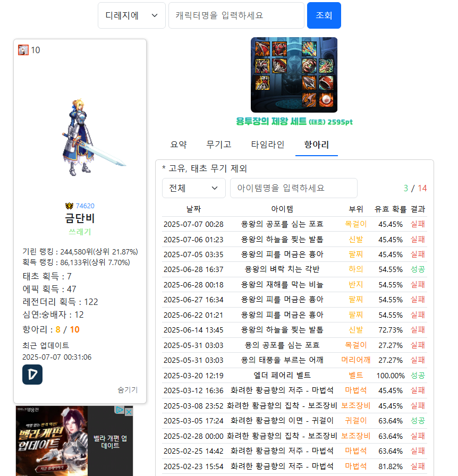Select the 타임라인 tab
Screen dimensions: 458x476
pyautogui.click(x=268, y=144)
